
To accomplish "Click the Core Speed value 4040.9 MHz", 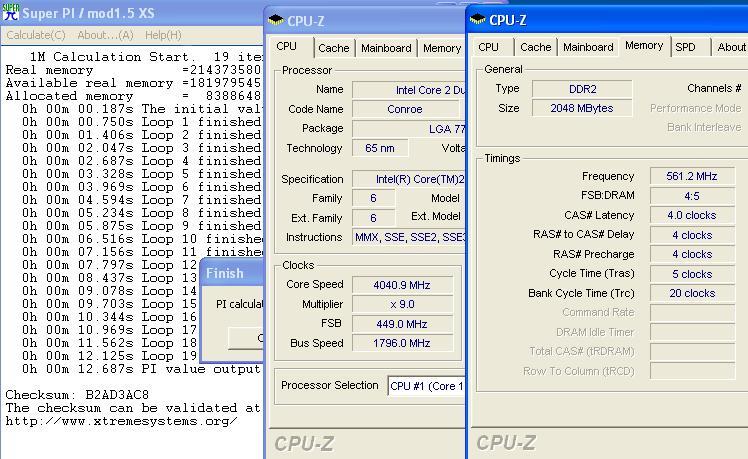I will [402, 285].
